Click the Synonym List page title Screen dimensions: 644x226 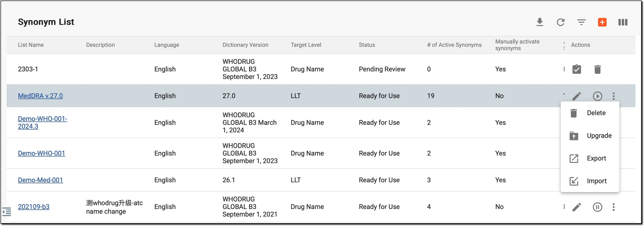click(x=46, y=22)
